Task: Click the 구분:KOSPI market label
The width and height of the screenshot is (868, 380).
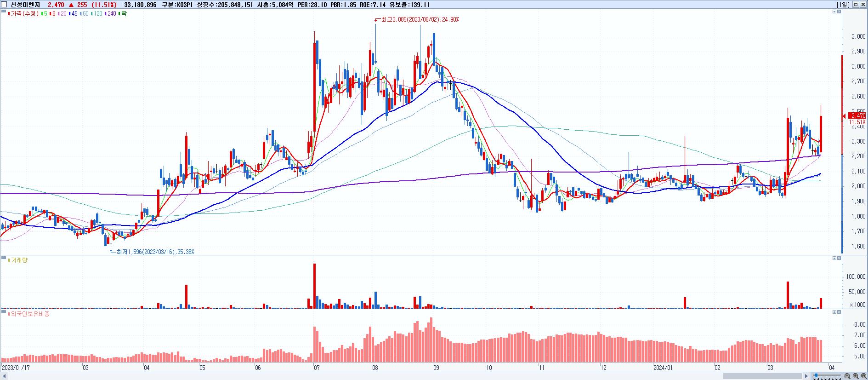Action: (178, 5)
